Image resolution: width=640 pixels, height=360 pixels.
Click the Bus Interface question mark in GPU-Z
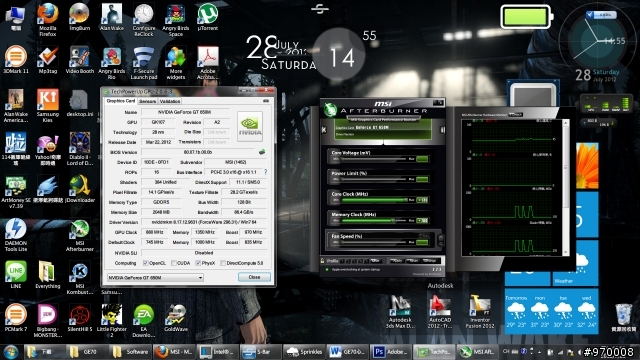(265, 172)
